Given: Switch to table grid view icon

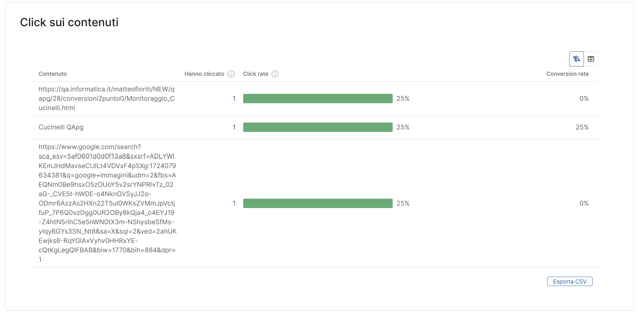Looking at the screenshot, I should point(591,59).
